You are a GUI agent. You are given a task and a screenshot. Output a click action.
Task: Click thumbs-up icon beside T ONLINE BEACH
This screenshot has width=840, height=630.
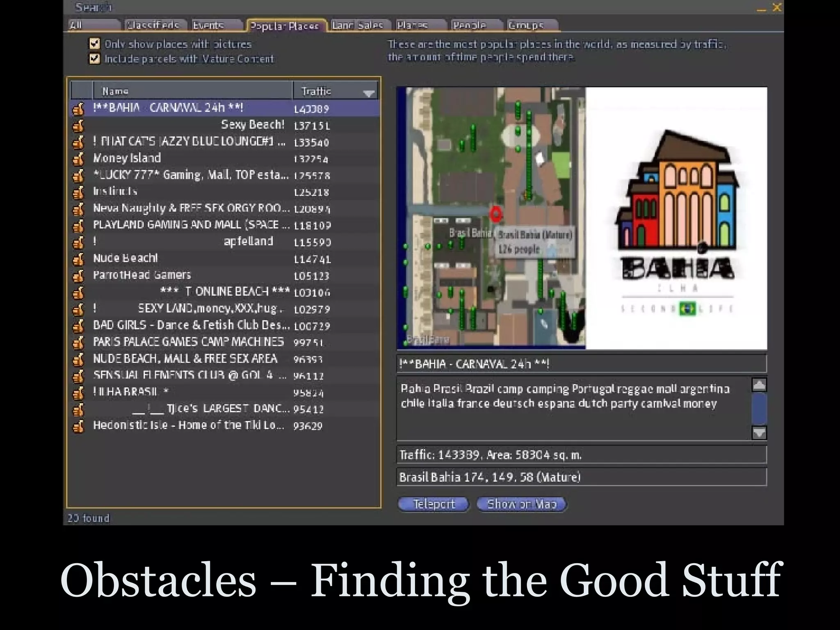[x=78, y=292]
